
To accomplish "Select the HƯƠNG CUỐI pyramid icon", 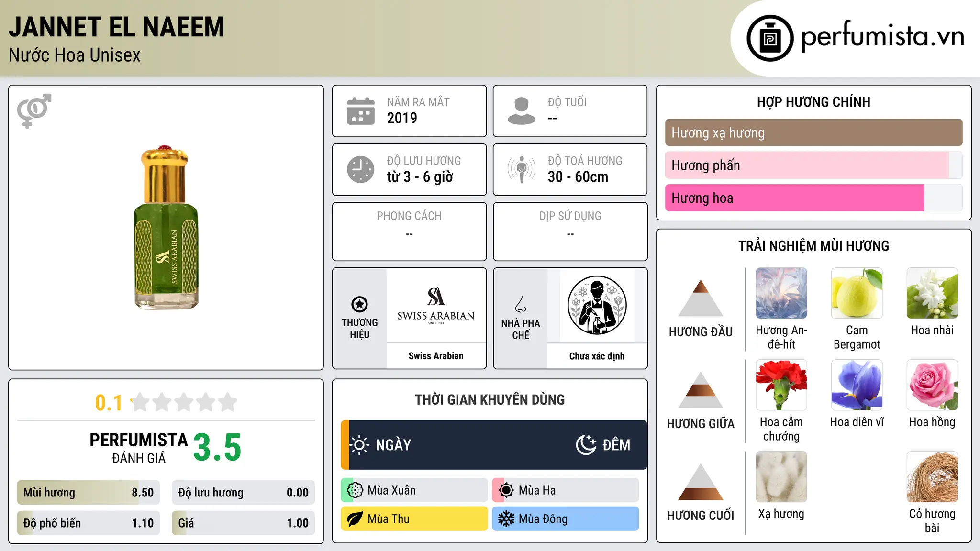I will pyautogui.click(x=701, y=481).
